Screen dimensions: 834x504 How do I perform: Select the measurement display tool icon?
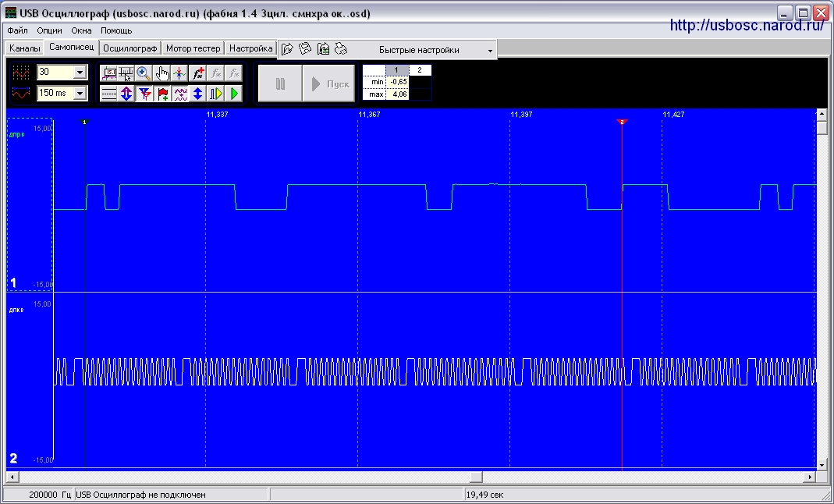[x=109, y=73]
